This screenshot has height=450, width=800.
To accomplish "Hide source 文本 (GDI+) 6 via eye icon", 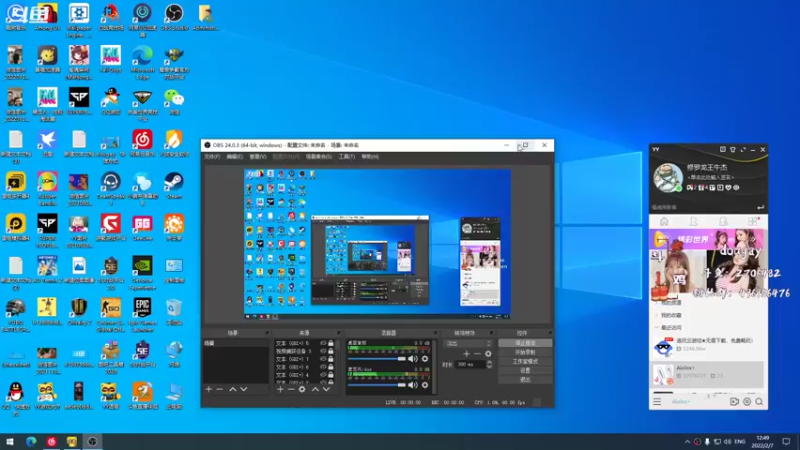I will 322,367.
